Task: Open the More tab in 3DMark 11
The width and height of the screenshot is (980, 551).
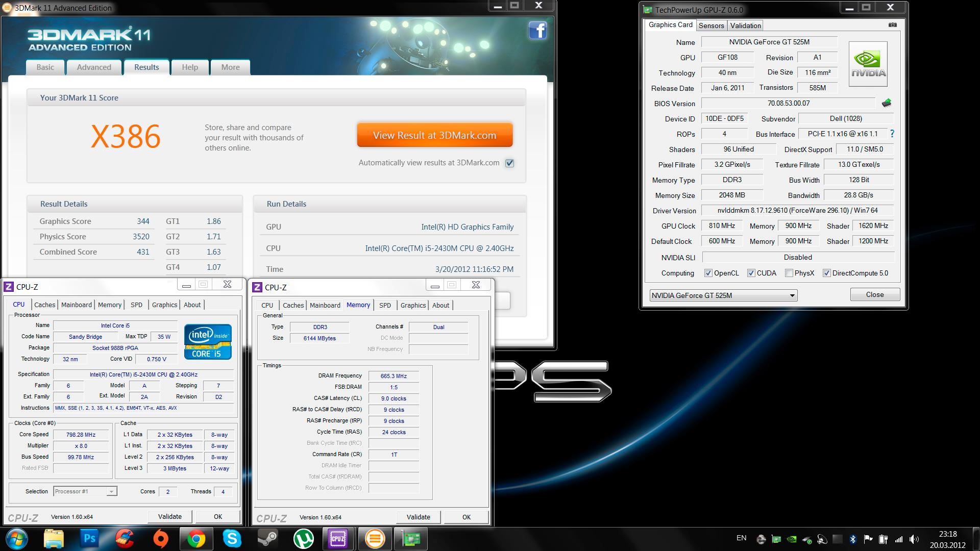Action: click(x=230, y=67)
